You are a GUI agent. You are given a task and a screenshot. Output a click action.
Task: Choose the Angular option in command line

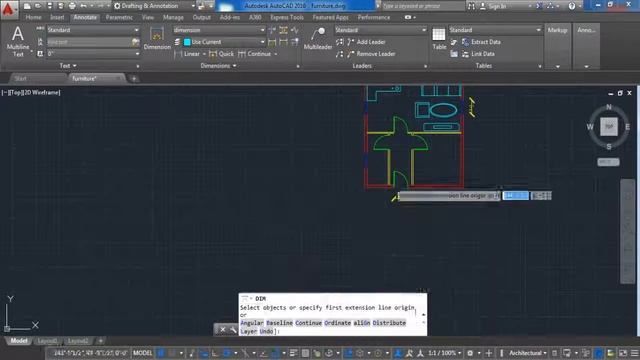pyautogui.click(x=252, y=323)
